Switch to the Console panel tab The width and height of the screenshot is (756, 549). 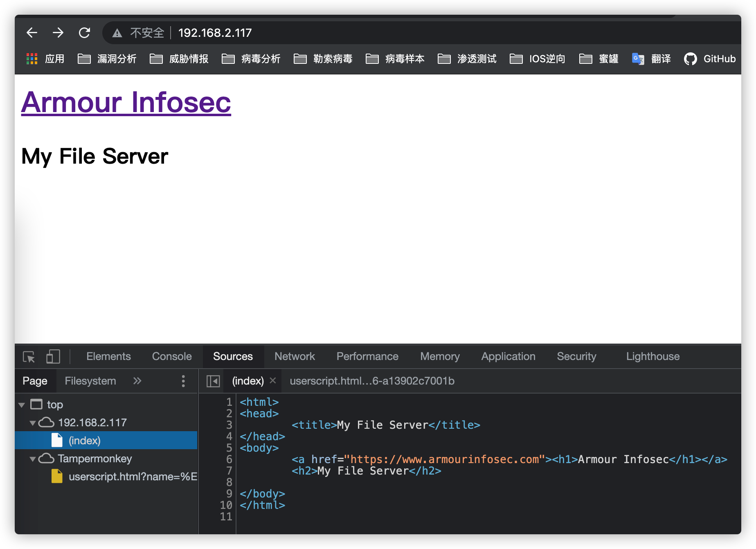pyautogui.click(x=172, y=356)
